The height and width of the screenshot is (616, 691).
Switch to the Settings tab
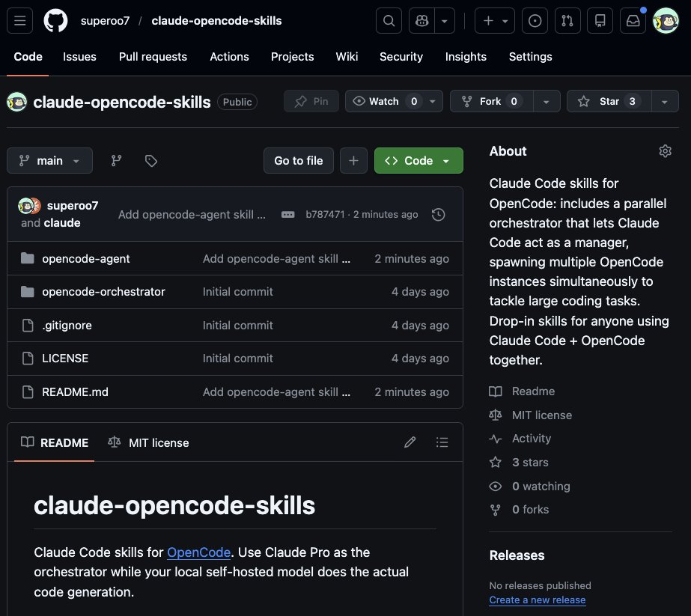point(530,57)
